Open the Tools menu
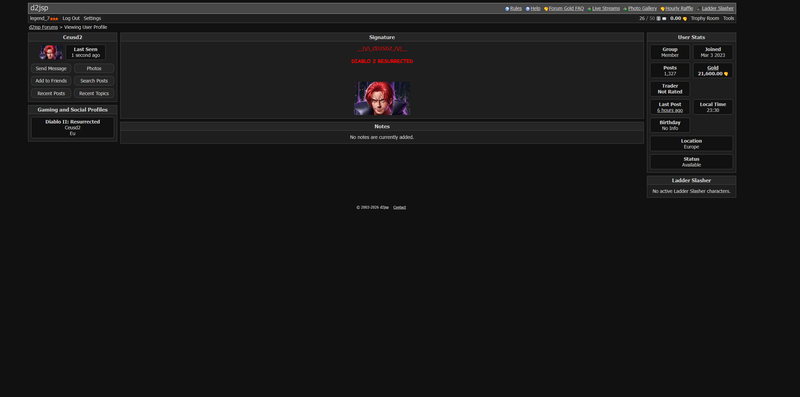This screenshot has width=800, height=397. pyautogui.click(x=729, y=18)
